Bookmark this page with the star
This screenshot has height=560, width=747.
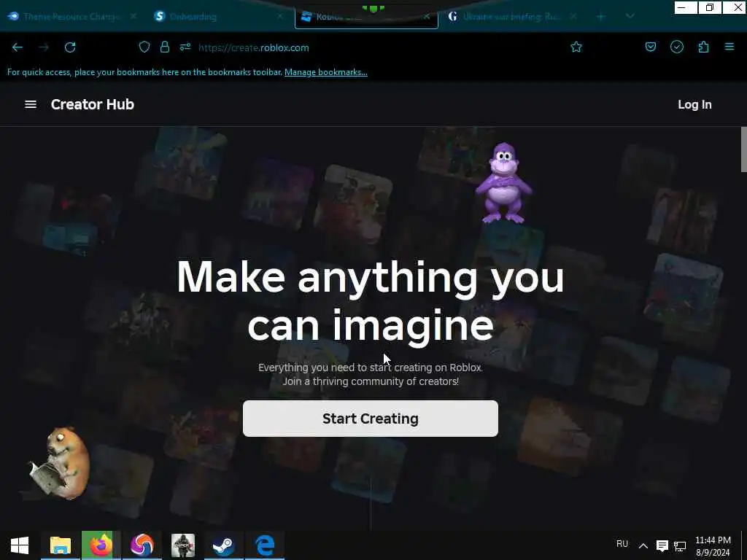coord(576,47)
